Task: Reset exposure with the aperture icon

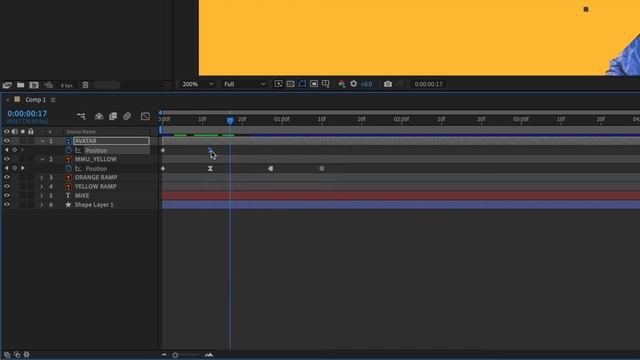Action: point(353,84)
